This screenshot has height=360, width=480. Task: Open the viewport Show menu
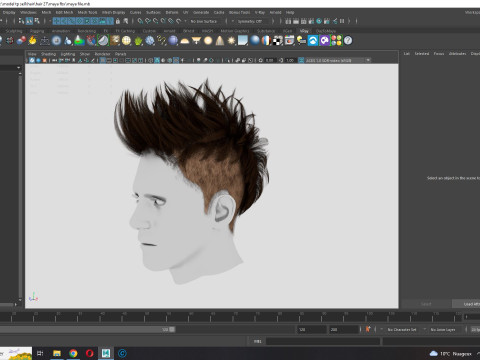click(85, 54)
